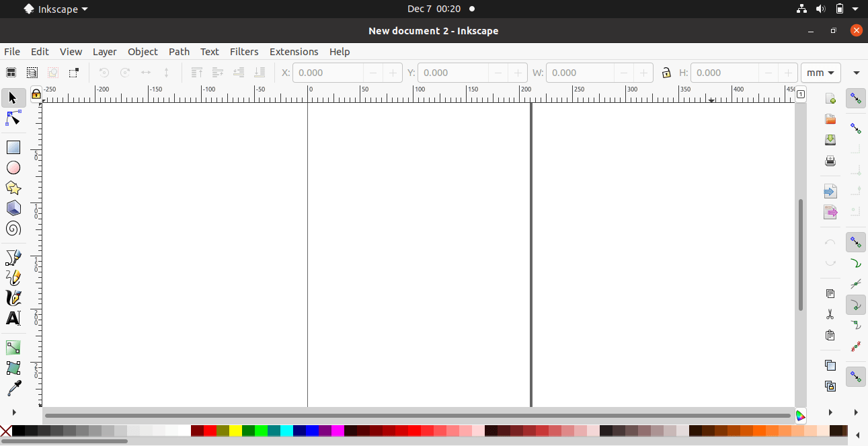Select the Calligraphy tool
Image resolution: width=868 pixels, height=446 pixels.
pos(13,298)
